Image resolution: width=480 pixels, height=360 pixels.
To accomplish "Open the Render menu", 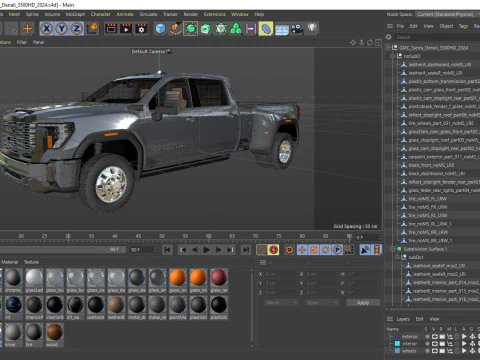I will [191, 14].
